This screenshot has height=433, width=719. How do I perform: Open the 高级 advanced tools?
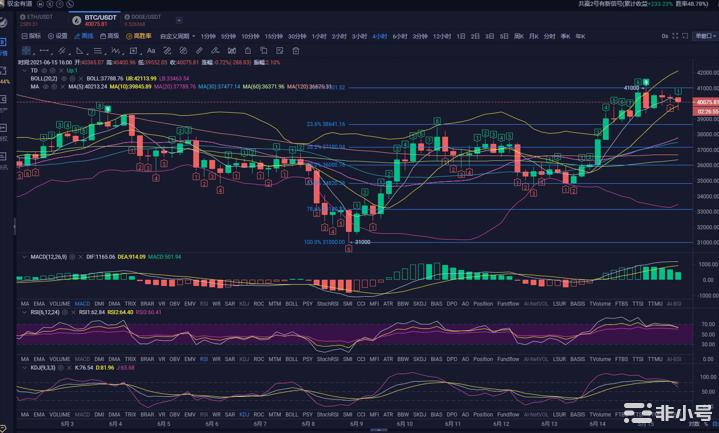point(110,36)
